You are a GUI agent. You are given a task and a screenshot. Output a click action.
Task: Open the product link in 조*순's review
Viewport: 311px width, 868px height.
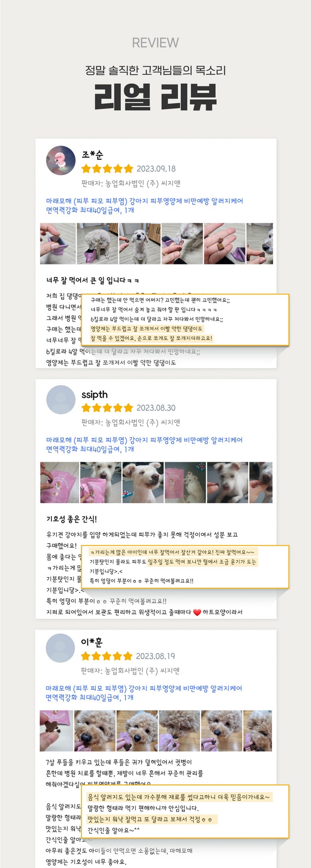click(144, 205)
